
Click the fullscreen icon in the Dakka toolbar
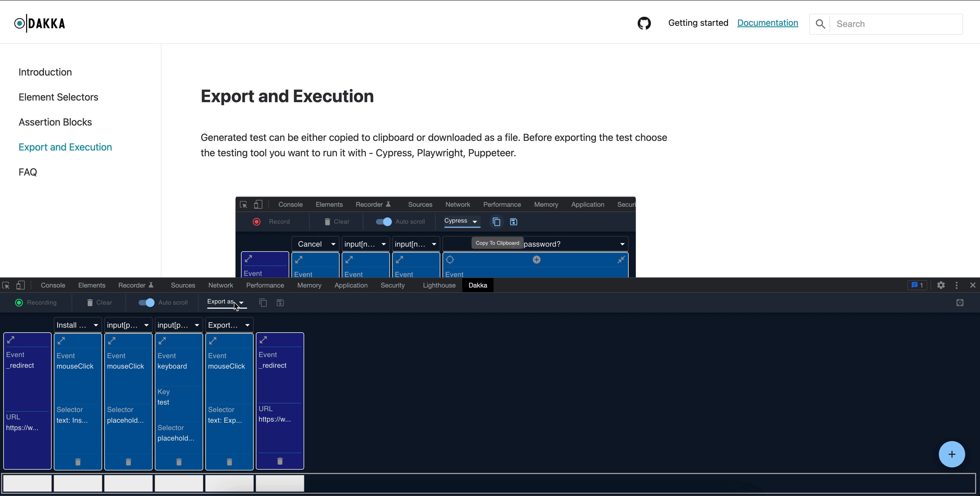[x=960, y=303]
